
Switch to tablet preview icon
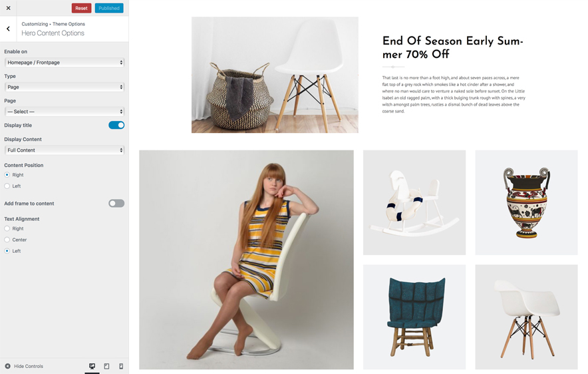(106, 366)
